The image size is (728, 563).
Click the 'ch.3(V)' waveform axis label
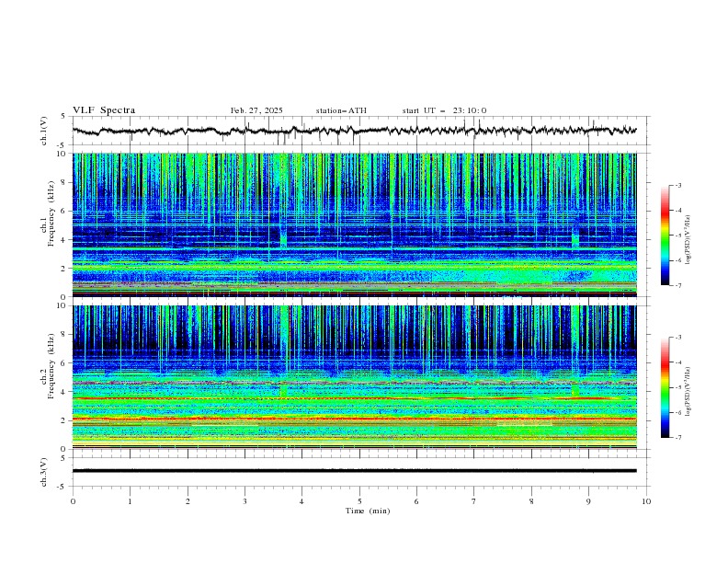tap(44, 472)
